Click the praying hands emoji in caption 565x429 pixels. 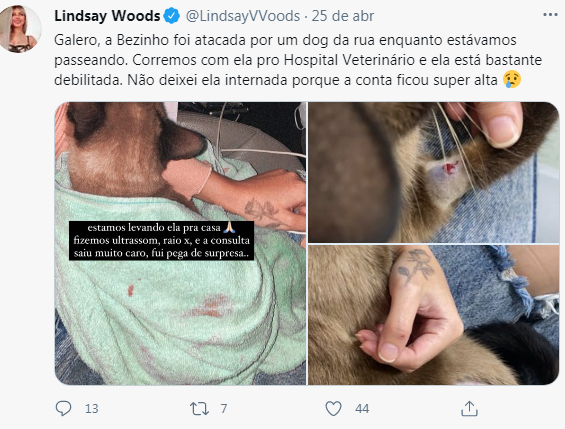pos(229,228)
